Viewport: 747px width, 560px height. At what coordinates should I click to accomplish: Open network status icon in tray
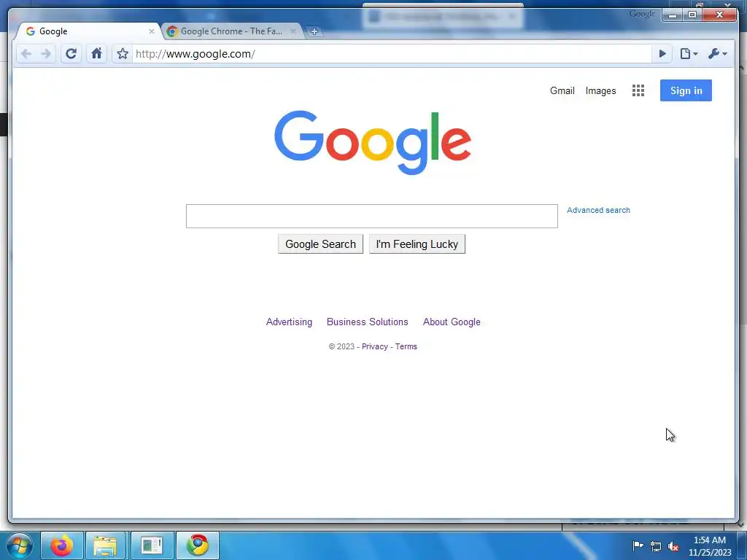click(x=656, y=546)
